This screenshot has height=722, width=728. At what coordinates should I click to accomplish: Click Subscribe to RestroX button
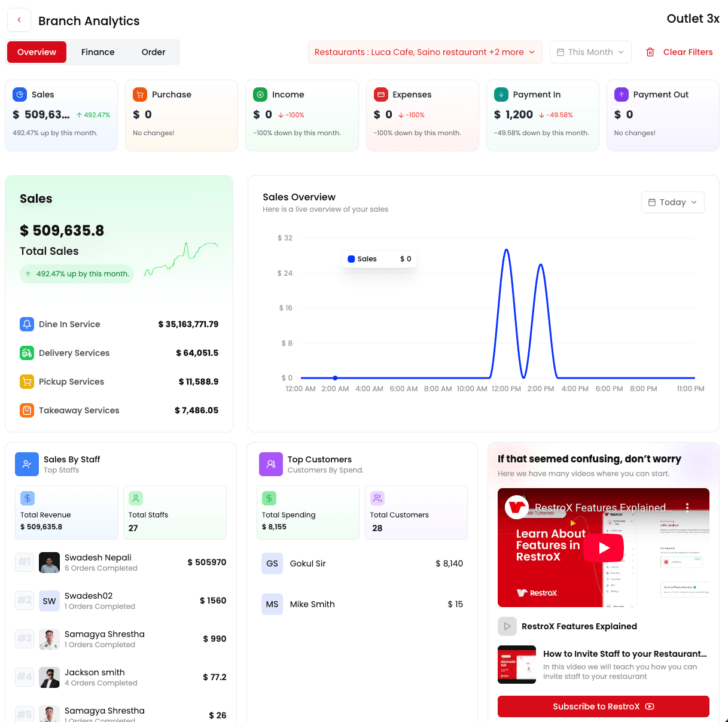[603, 706]
